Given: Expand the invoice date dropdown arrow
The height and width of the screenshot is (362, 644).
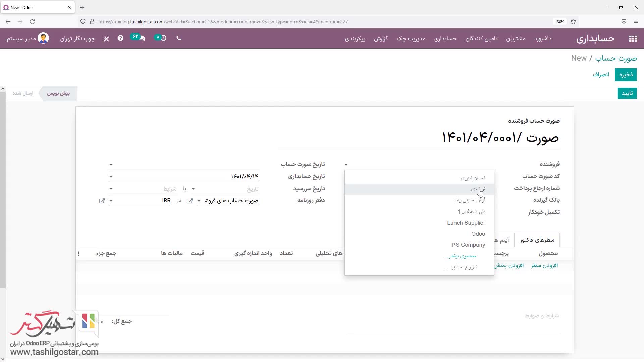Looking at the screenshot, I should (111, 165).
